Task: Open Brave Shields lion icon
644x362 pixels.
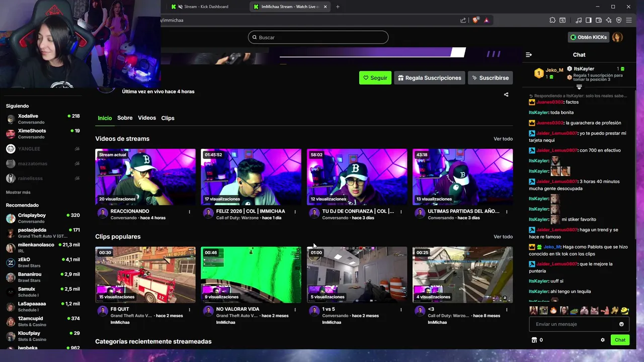Action: [475, 20]
